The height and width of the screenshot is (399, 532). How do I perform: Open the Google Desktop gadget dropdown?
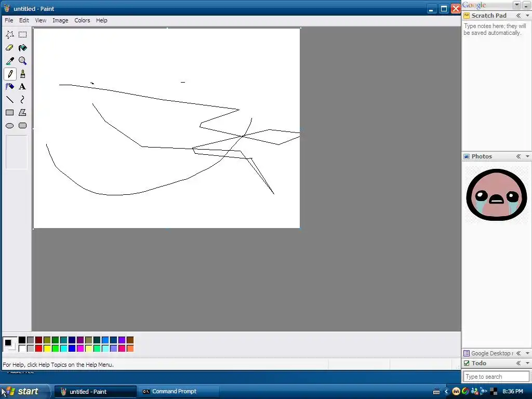pos(527,353)
